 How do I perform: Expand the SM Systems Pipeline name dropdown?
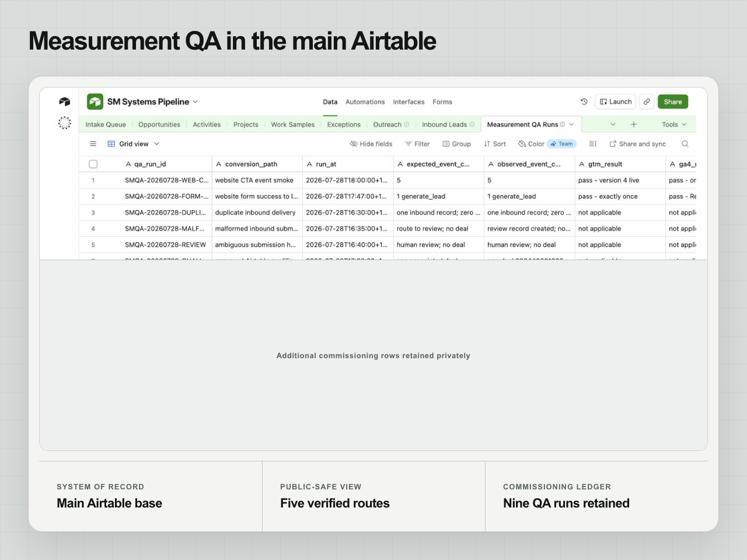click(x=196, y=101)
